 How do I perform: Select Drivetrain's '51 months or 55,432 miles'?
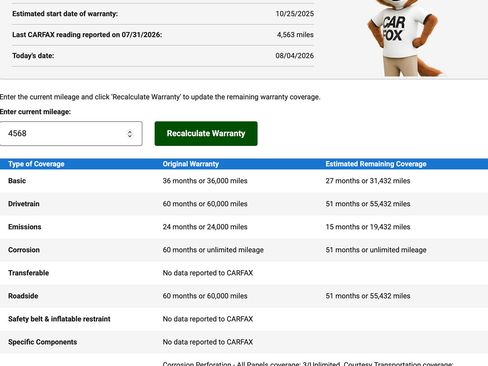point(368,204)
